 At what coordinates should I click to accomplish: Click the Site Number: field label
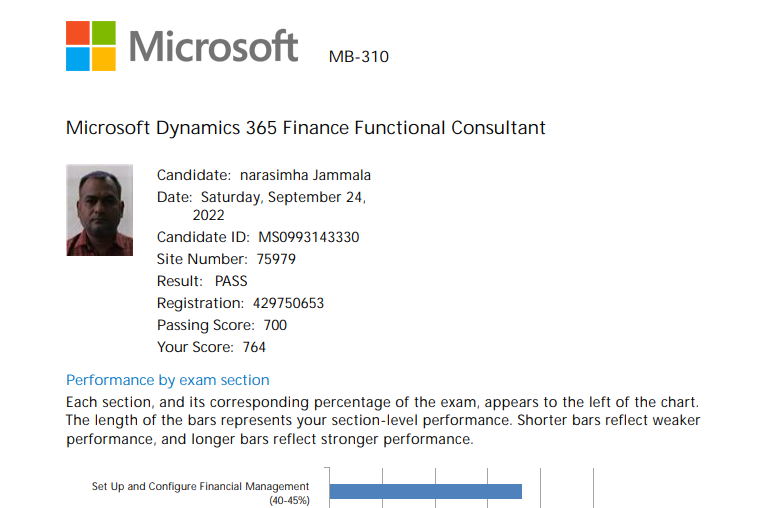tap(202, 259)
